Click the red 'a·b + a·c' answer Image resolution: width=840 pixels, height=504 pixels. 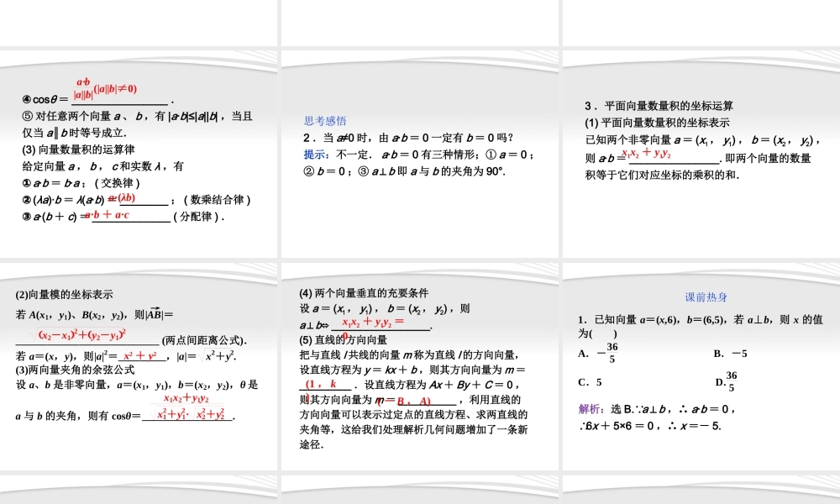click(x=108, y=215)
